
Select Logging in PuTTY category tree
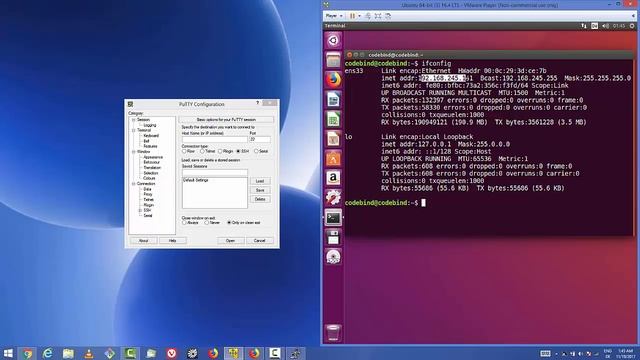click(x=150, y=125)
